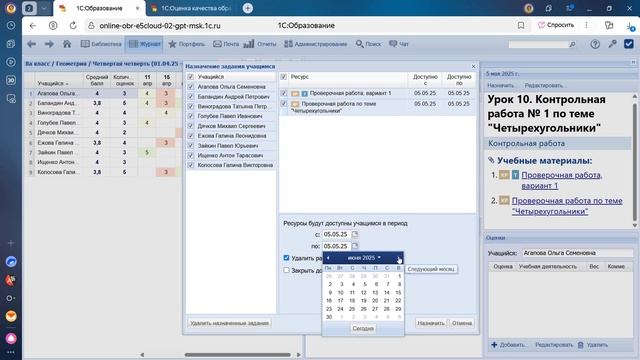Open the browser sidebar history icon

pyautogui.click(x=11, y=25)
